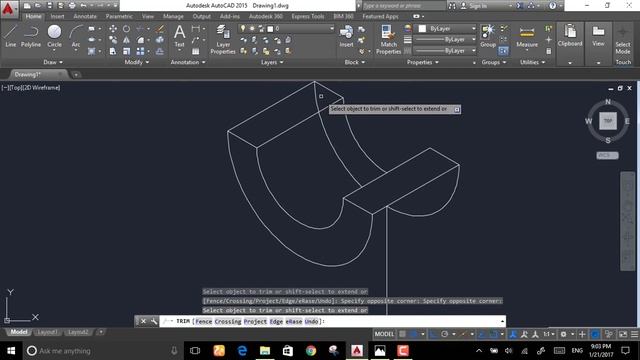Image resolution: width=640 pixels, height=360 pixels.
Task: Click the Sign In button
Action: [474, 6]
